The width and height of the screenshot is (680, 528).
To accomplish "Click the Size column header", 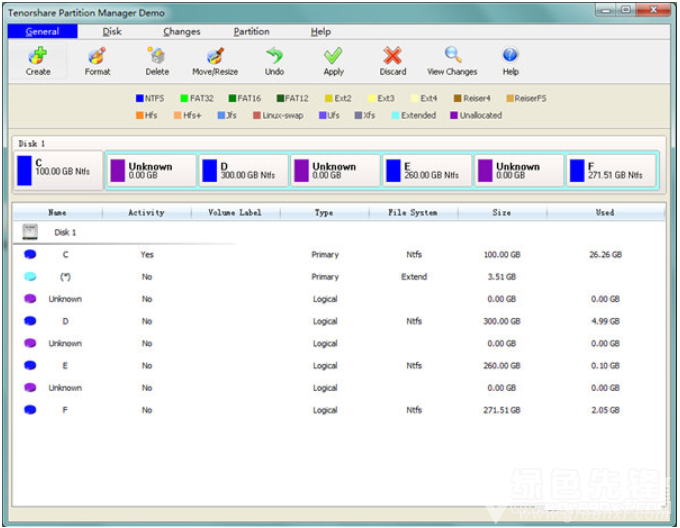I will [x=502, y=212].
